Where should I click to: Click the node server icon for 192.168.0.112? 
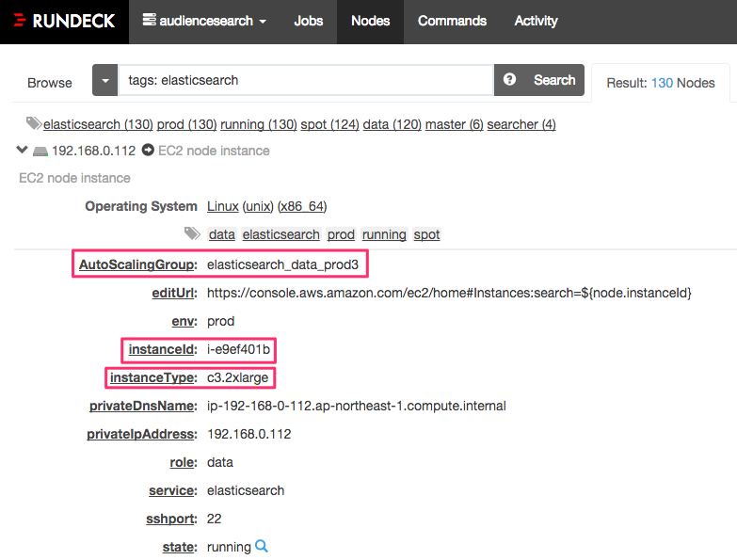pos(40,152)
